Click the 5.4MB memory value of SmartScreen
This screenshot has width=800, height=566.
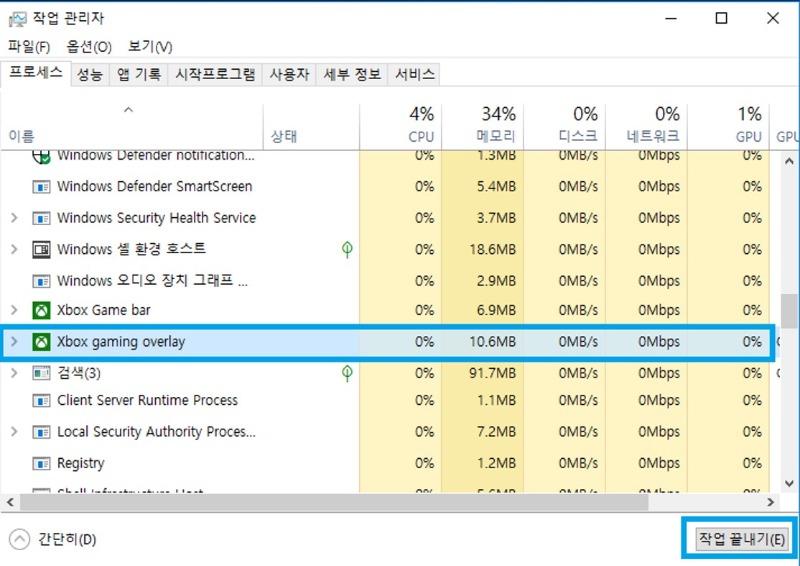[x=496, y=187]
